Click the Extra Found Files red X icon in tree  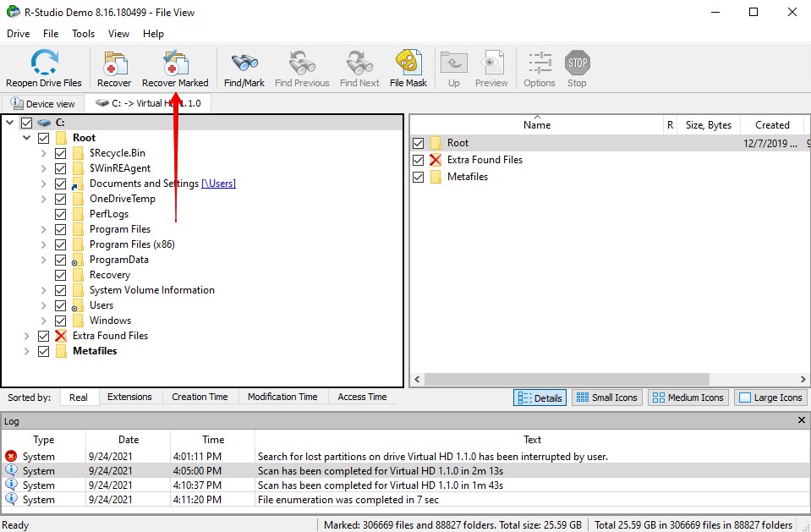coord(61,335)
